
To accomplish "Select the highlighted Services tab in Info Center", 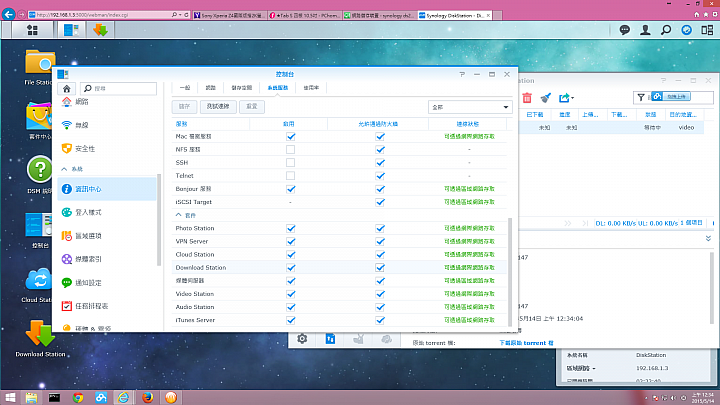I will point(278,88).
